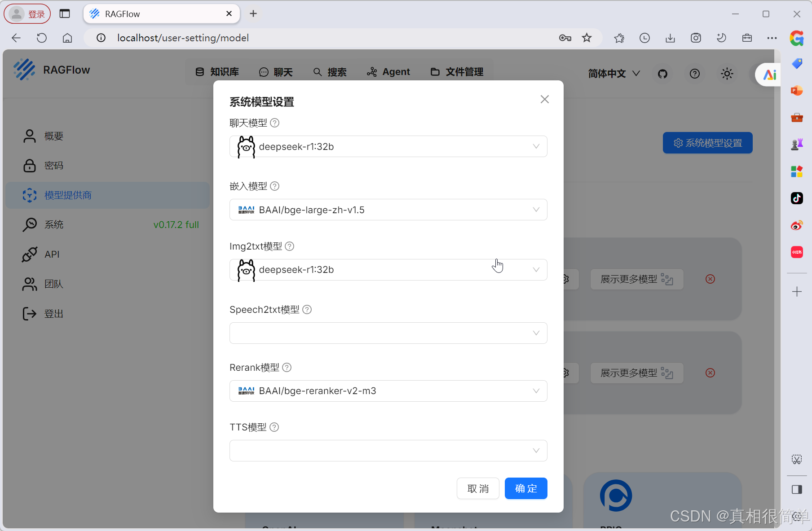
Task: Show help for 嵌入模型
Action: click(x=275, y=186)
